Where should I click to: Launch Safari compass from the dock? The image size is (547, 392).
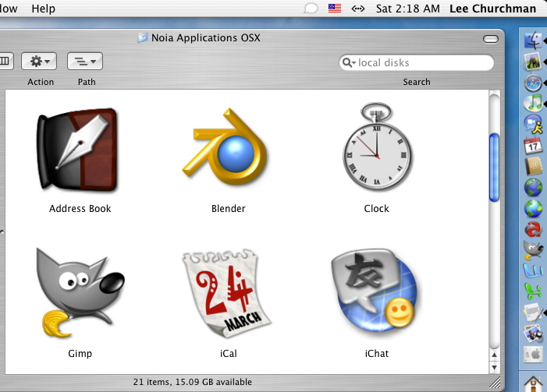point(533,83)
